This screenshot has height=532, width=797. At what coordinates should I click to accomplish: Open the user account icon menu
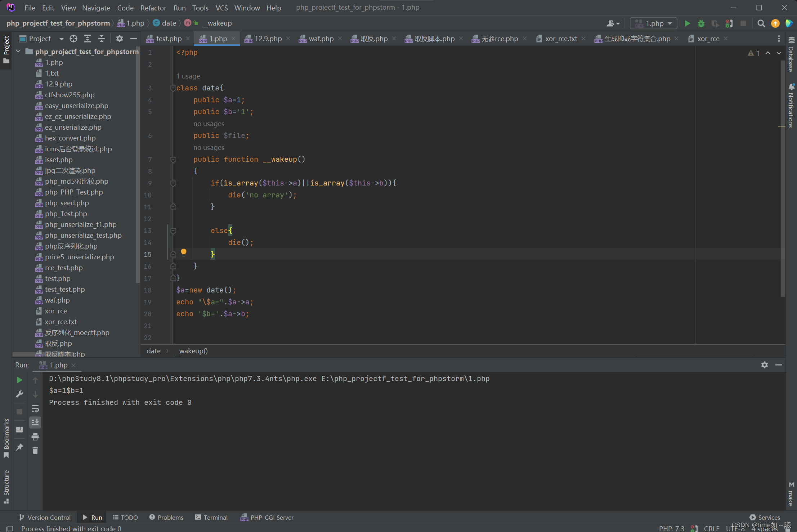pyautogui.click(x=613, y=23)
